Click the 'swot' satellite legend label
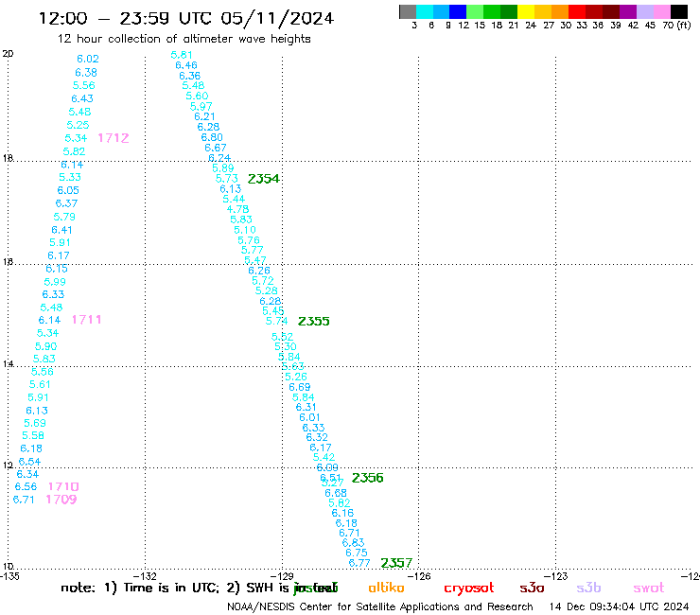700x615 pixels. pyautogui.click(x=649, y=589)
